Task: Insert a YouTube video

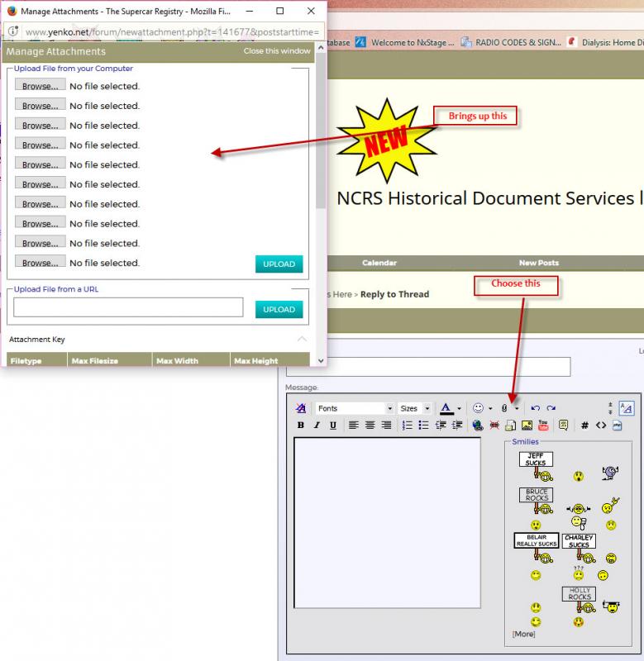Action: click(x=543, y=426)
